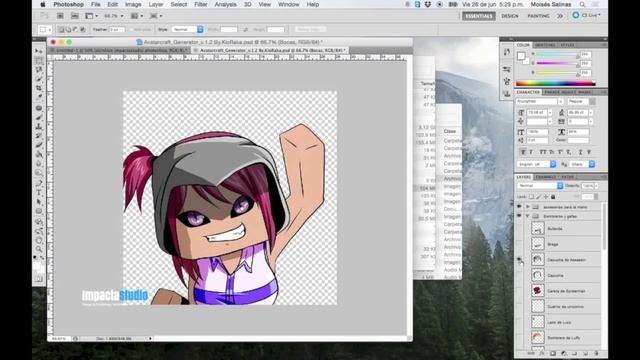
Task: Toggle Lock all in Layers panel
Action: click(553, 197)
